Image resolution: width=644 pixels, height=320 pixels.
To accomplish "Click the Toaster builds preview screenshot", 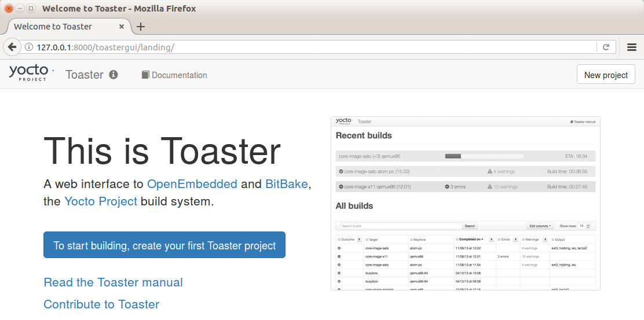I will pos(466,204).
